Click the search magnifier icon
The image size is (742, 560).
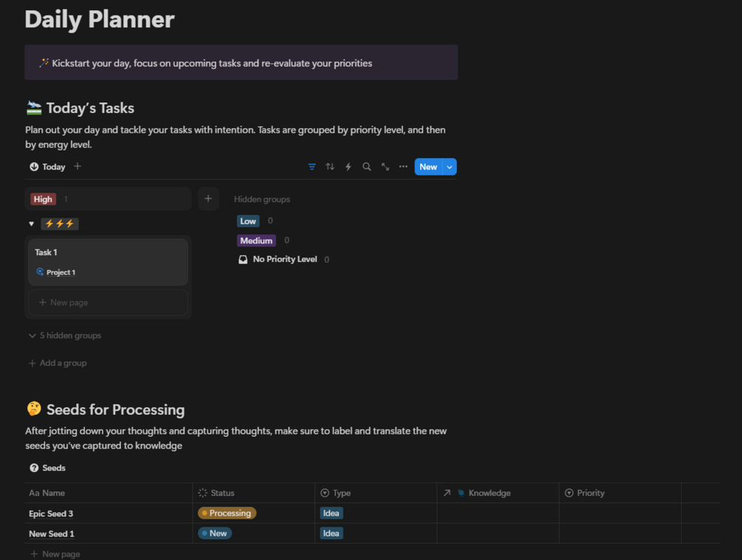(x=367, y=167)
